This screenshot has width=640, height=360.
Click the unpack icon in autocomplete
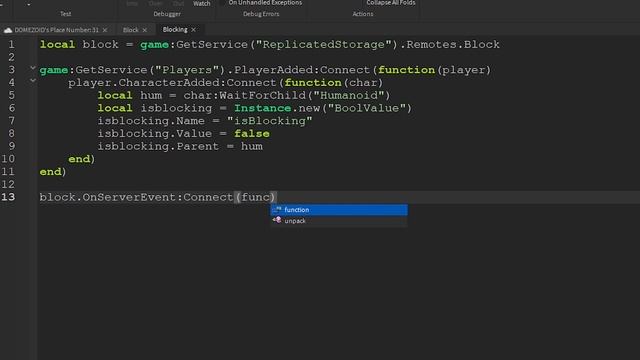coord(277,220)
